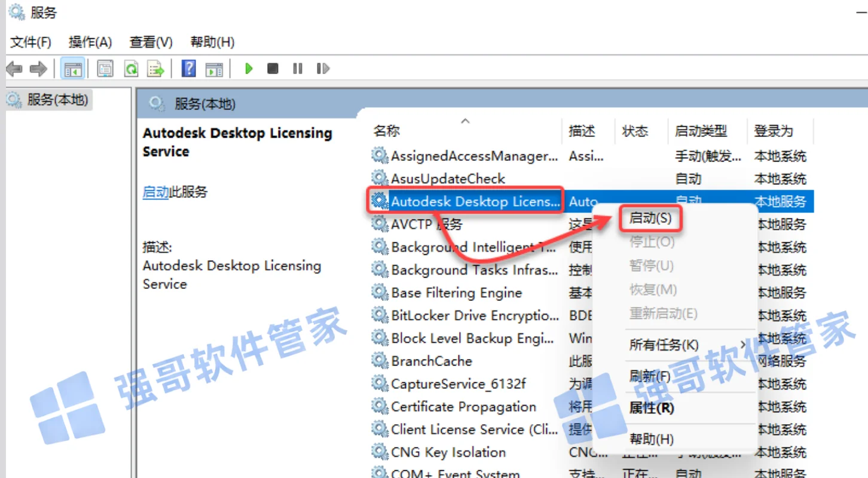Click the gear icon beside Block Level Backup Engine
Viewport: 868px width, 478px height.
click(380, 337)
